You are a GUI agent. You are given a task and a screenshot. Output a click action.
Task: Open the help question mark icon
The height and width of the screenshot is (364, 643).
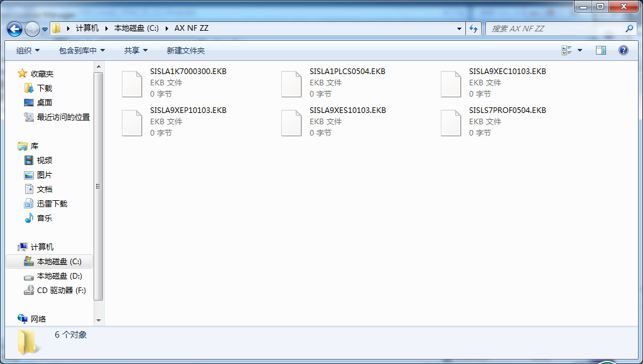click(624, 50)
